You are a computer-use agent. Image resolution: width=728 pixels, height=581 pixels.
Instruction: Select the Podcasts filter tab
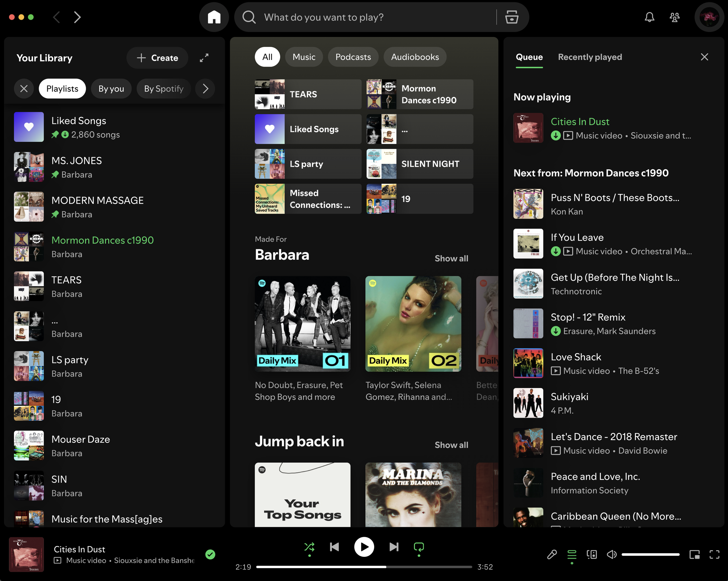[353, 57]
